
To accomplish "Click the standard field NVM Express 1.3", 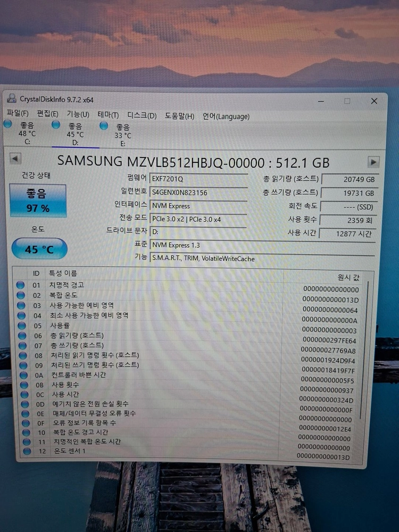I will pyautogui.click(x=262, y=245).
